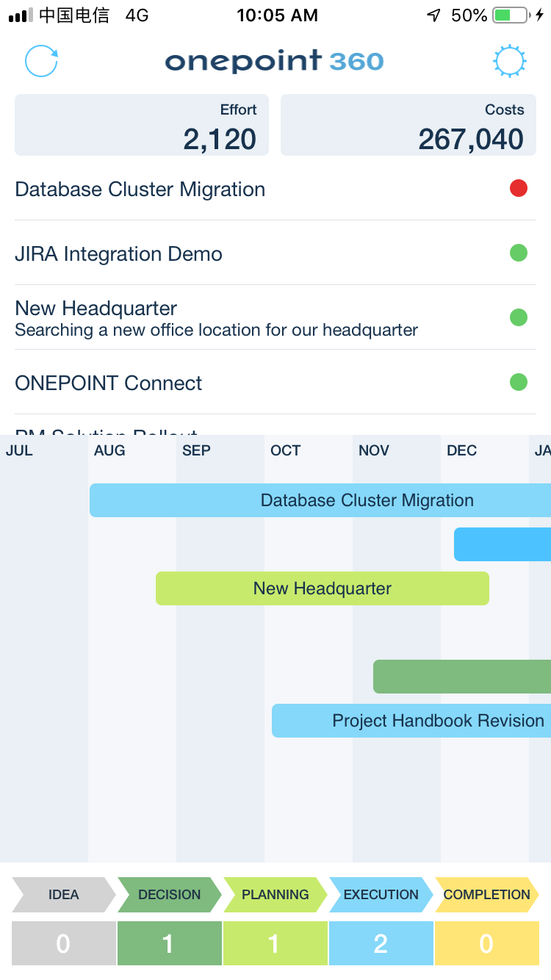Open JIRA Integration Demo project row
Screen dimensions: 551x980
click(x=275, y=253)
